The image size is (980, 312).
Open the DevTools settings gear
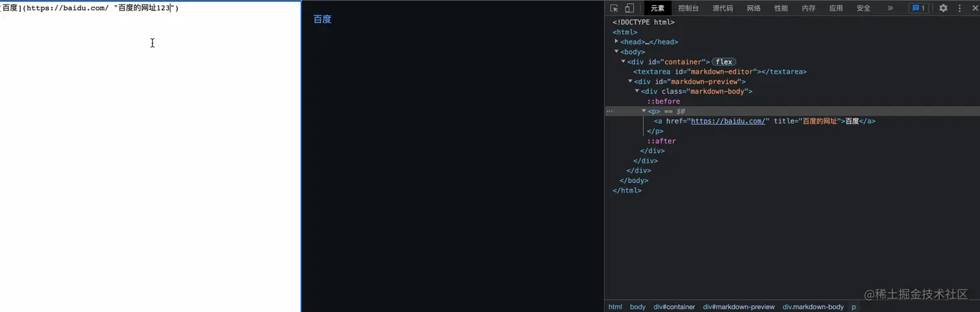click(943, 8)
